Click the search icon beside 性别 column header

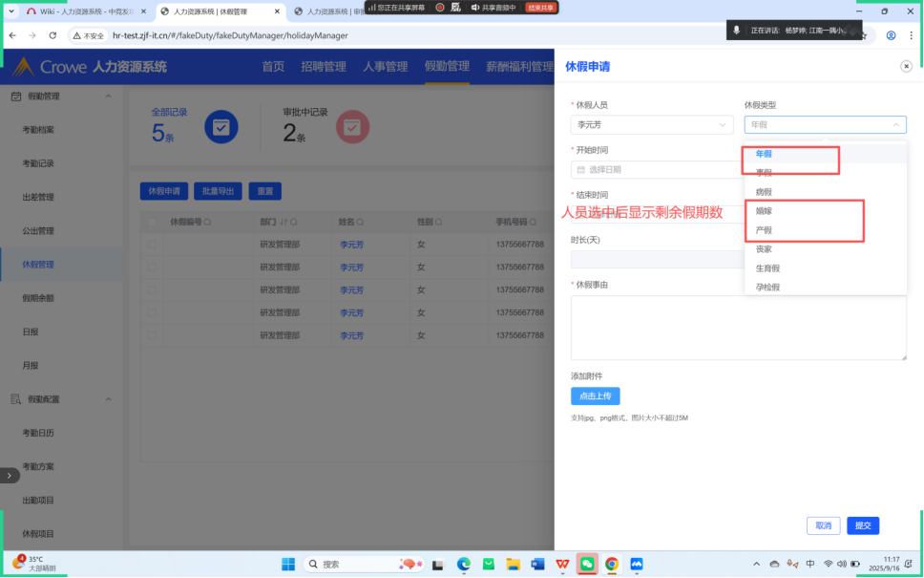(438, 223)
